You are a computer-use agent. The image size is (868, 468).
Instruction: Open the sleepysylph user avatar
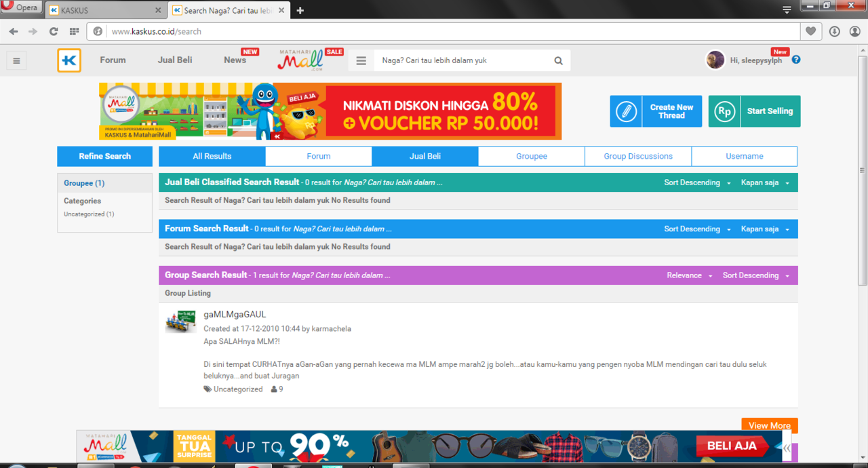point(715,60)
